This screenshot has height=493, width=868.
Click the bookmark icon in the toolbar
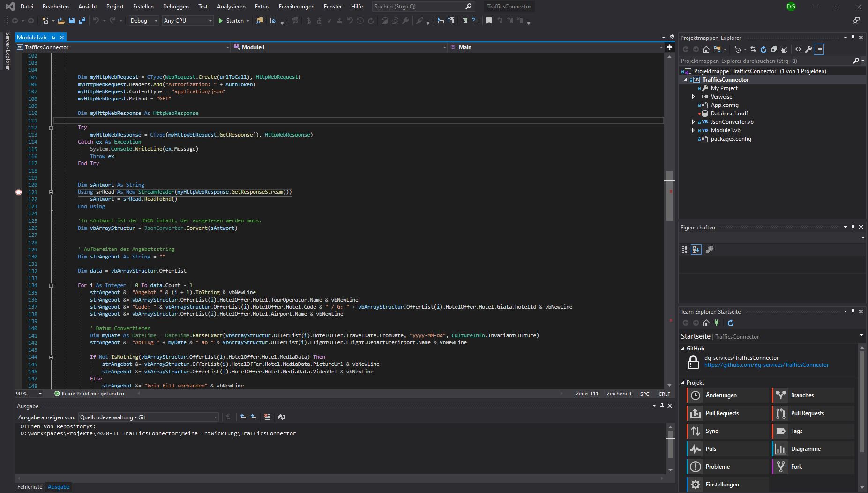(489, 21)
